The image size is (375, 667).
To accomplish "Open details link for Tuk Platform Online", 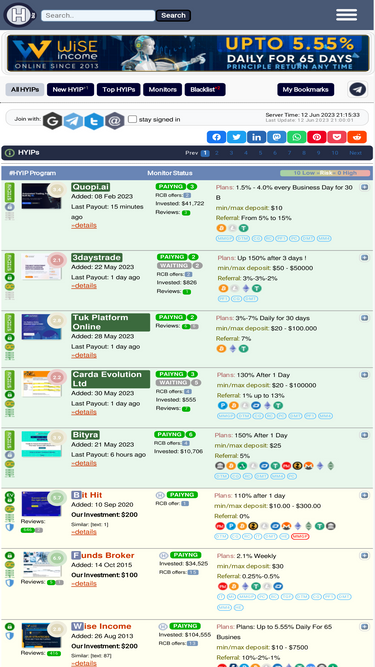I will [84, 355].
